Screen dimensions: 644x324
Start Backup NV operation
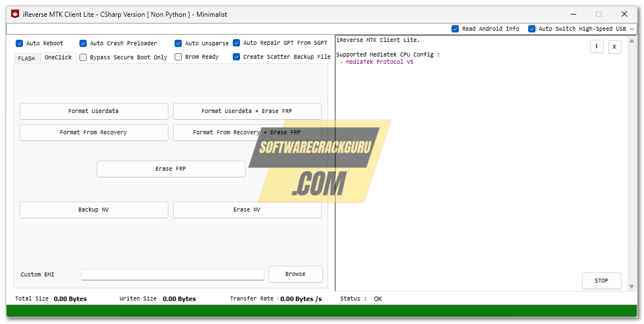(x=93, y=210)
